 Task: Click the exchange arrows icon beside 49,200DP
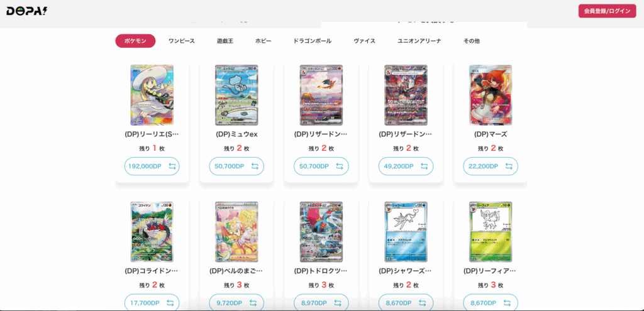tap(425, 166)
